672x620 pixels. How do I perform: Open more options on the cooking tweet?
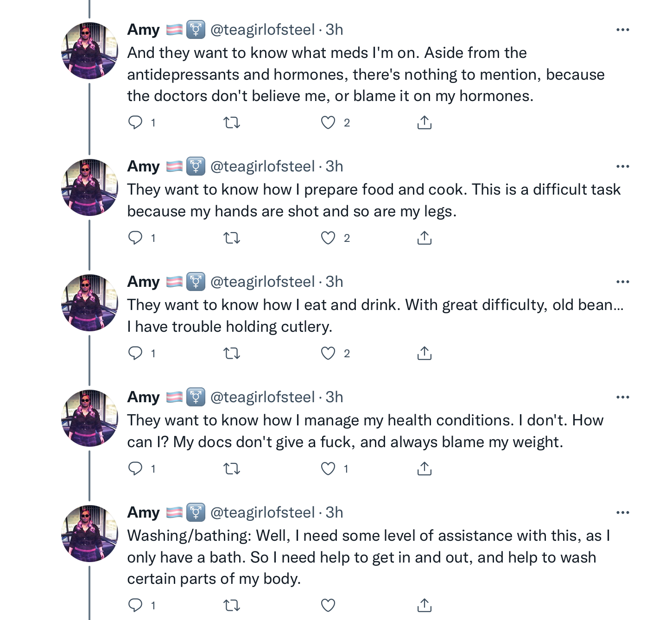pyautogui.click(x=622, y=166)
